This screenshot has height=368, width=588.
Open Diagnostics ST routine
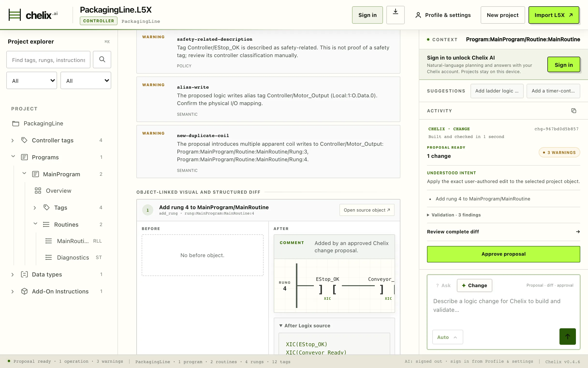pos(73,258)
